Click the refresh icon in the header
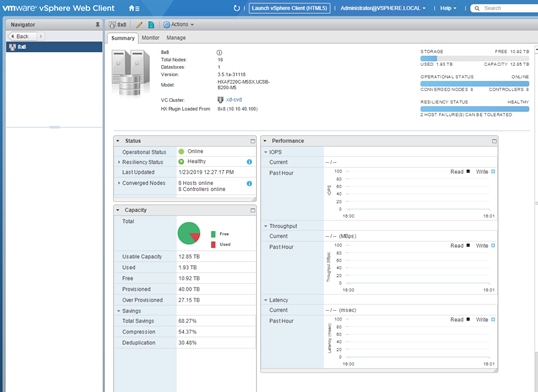538x392 pixels. 236,8
